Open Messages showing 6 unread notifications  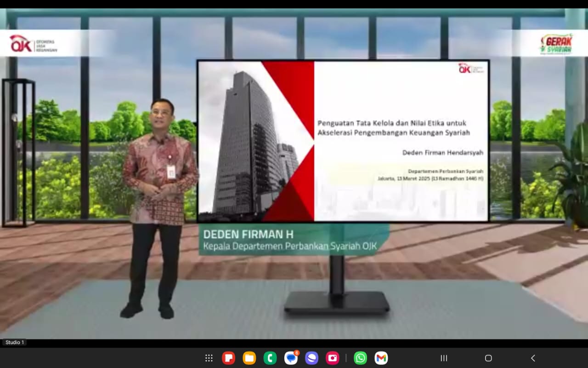click(x=291, y=358)
